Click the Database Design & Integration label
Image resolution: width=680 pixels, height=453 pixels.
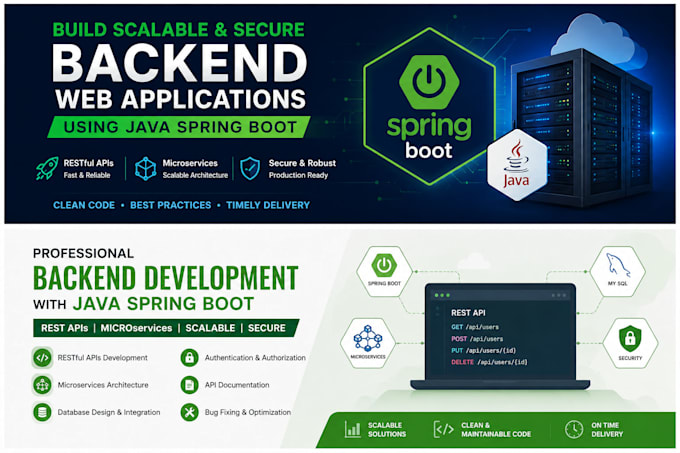pyautogui.click(x=109, y=412)
